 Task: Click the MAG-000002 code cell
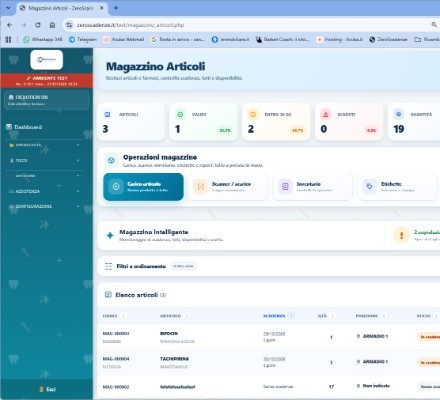click(x=116, y=387)
